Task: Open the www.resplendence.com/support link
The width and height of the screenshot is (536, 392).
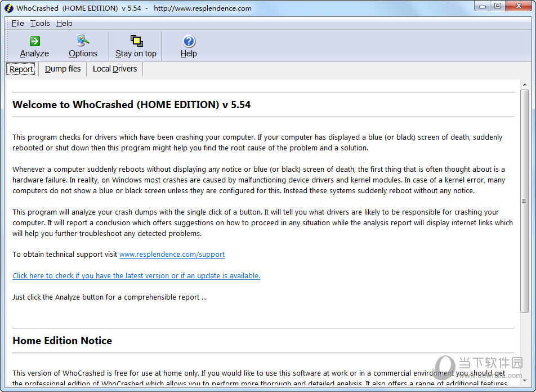Action: point(172,255)
